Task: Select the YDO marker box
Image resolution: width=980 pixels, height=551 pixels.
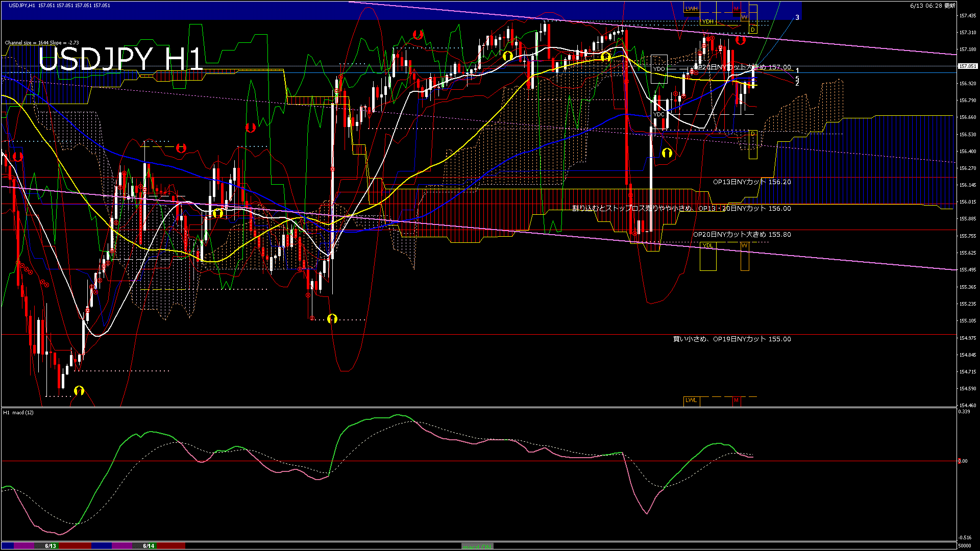Action: (x=659, y=69)
